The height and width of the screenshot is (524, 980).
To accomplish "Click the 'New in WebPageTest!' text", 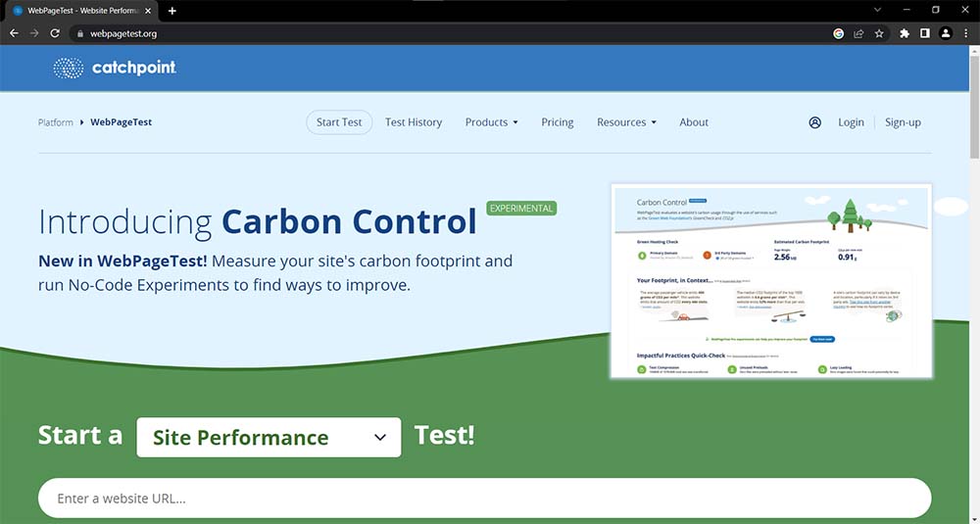I will [x=122, y=262].
